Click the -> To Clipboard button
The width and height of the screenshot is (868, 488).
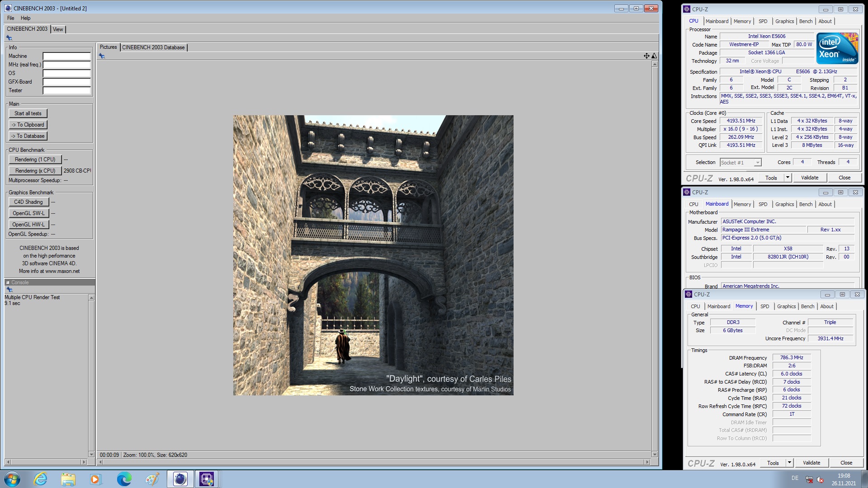[28, 125]
